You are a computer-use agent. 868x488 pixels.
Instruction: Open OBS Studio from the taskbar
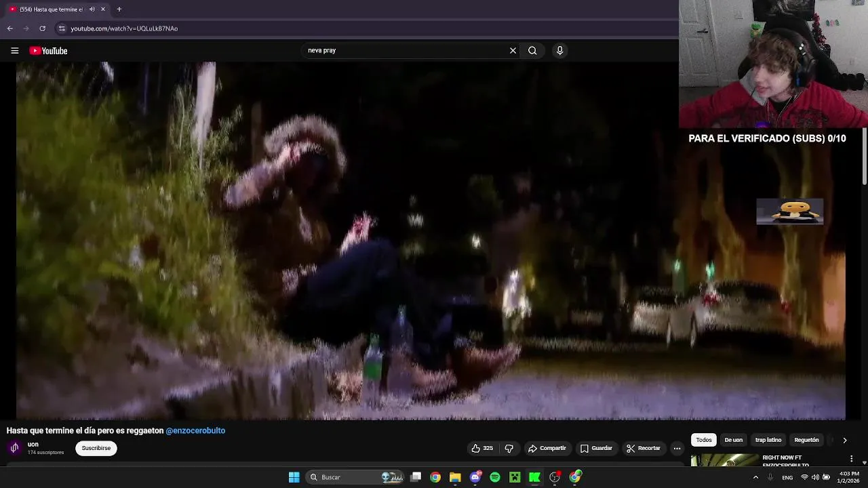click(x=555, y=477)
